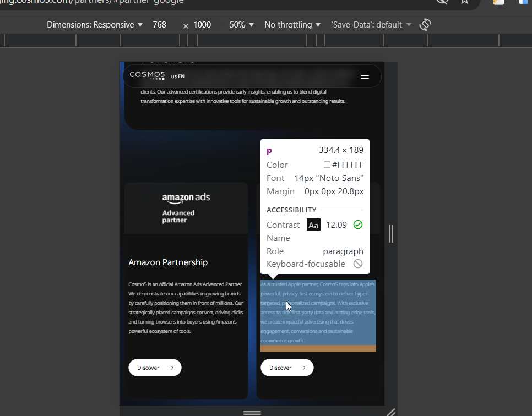Switch language via US EN selector
The width and height of the screenshot is (532, 416).
point(178,76)
